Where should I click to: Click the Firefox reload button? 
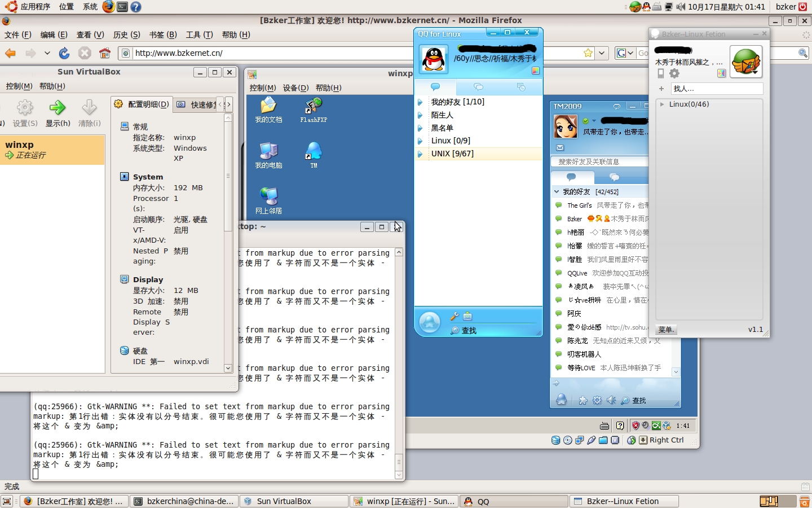(x=64, y=53)
